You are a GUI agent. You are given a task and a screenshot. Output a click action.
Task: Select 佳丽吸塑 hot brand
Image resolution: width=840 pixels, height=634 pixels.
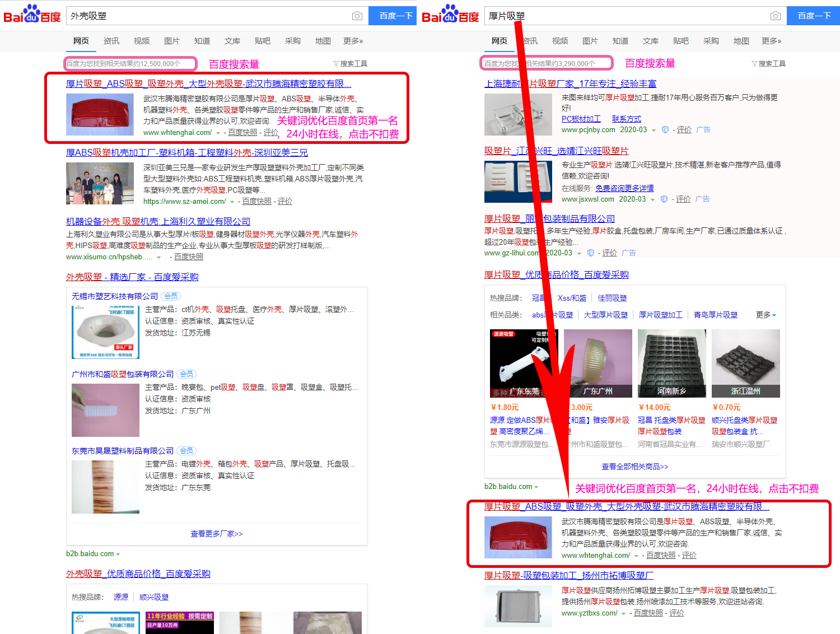[x=612, y=298]
